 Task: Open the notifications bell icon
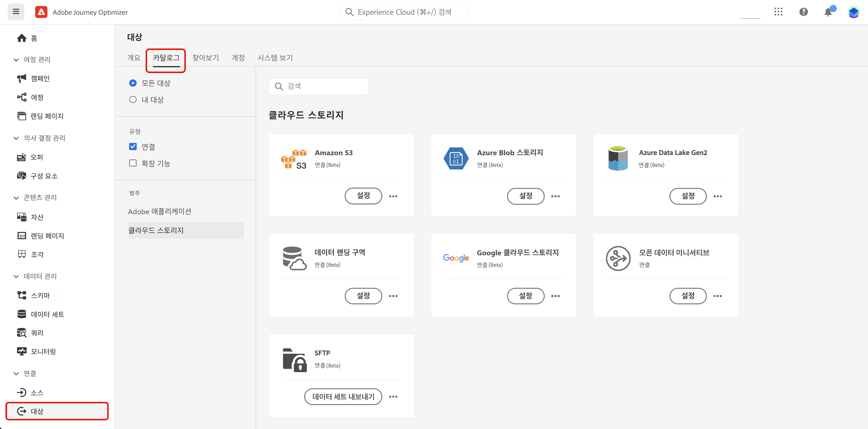coord(828,12)
